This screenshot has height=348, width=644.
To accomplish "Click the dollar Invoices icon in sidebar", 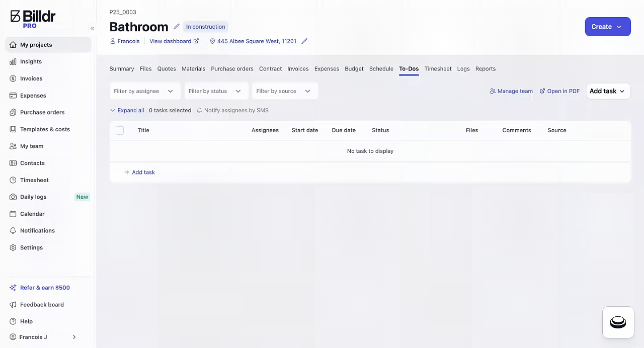I will point(13,78).
